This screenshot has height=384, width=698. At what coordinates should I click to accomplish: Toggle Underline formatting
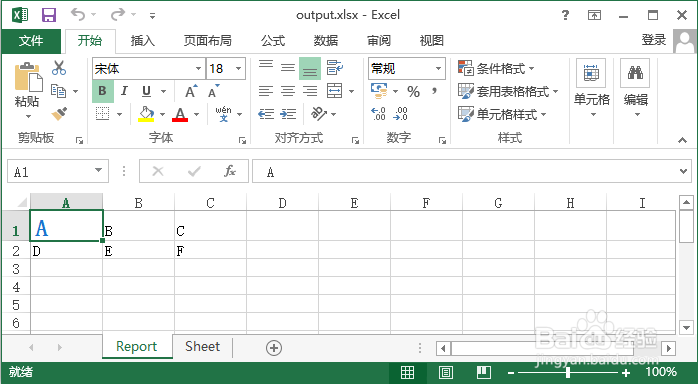(146, 91)
